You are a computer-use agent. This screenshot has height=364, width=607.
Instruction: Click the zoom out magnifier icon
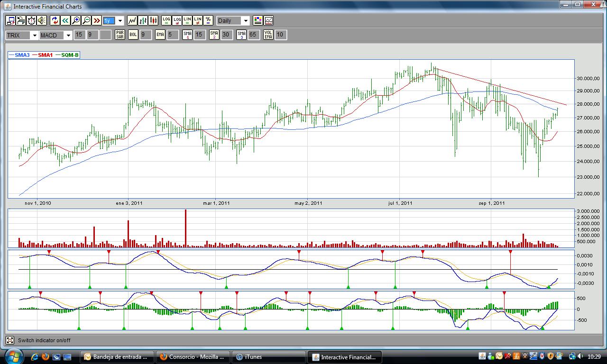pyautogui.click(x=86, y=20)
